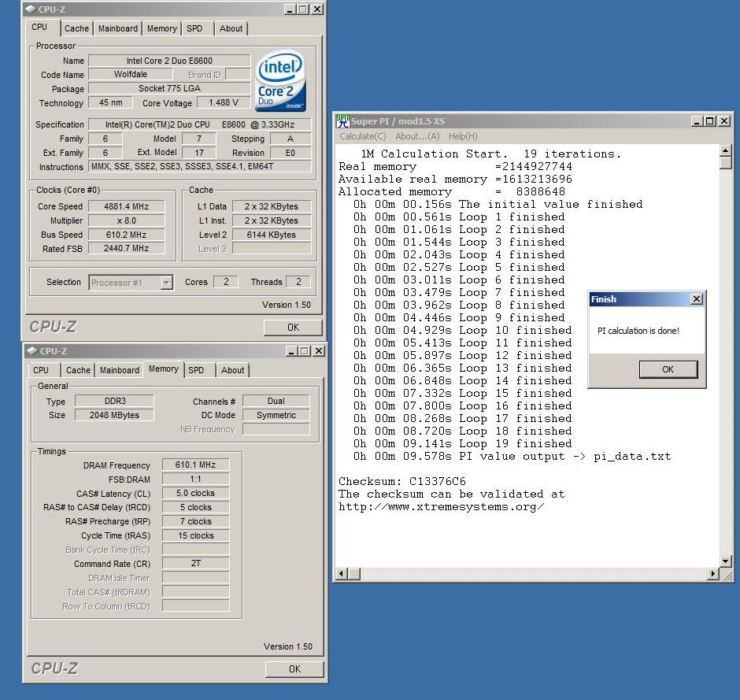Click the 'PI calculation is done!' message
The width and height of the screenshot is (740, 700).
point(638,331)
